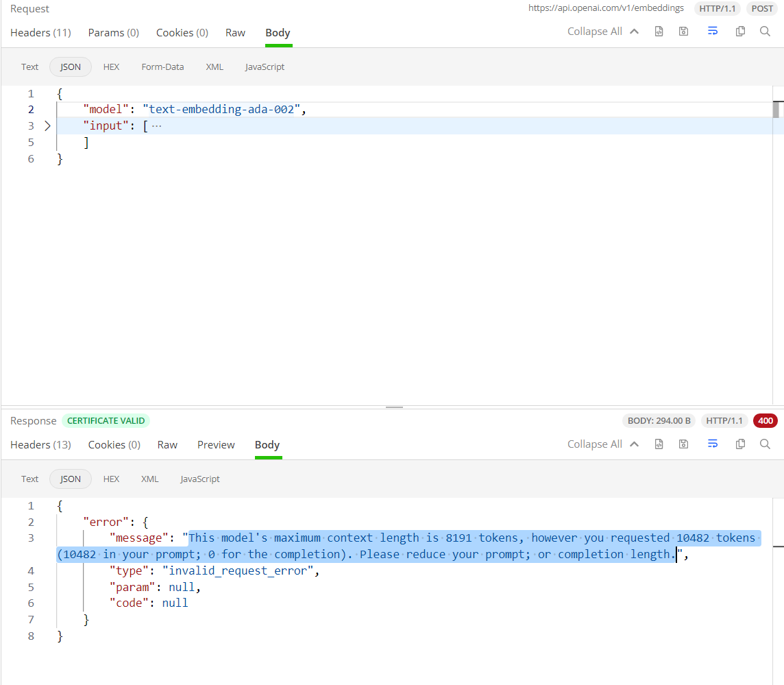
Task: Open the response Headers (13) tab
Action: [40, 445]
